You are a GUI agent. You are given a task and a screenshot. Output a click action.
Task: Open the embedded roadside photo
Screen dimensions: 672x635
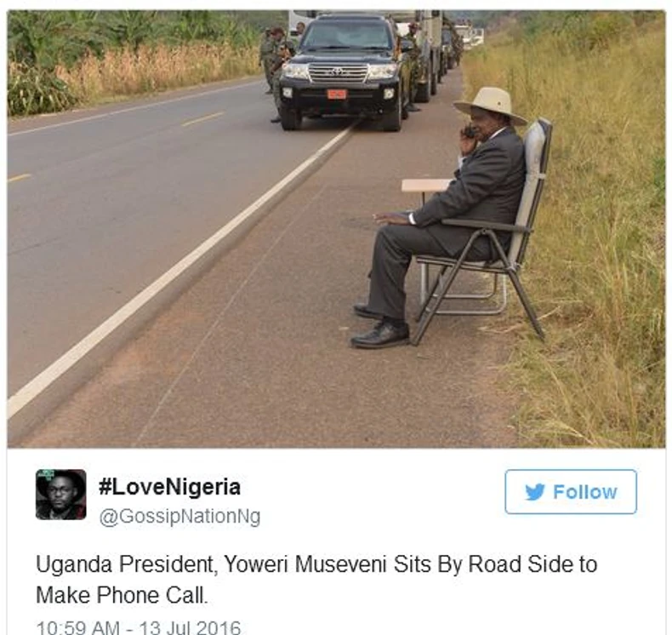337,228
